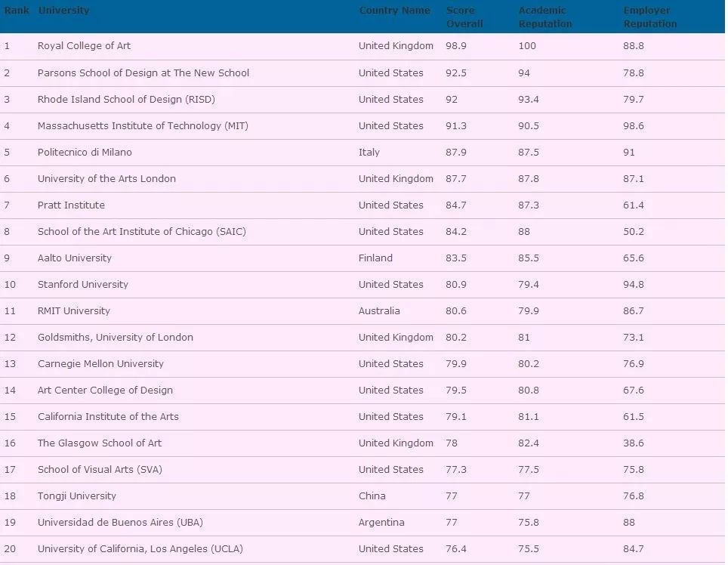This screenshot has height=565, width=728.
Task: Select California Institute of the Arts
Action: (x=108, y=417)
